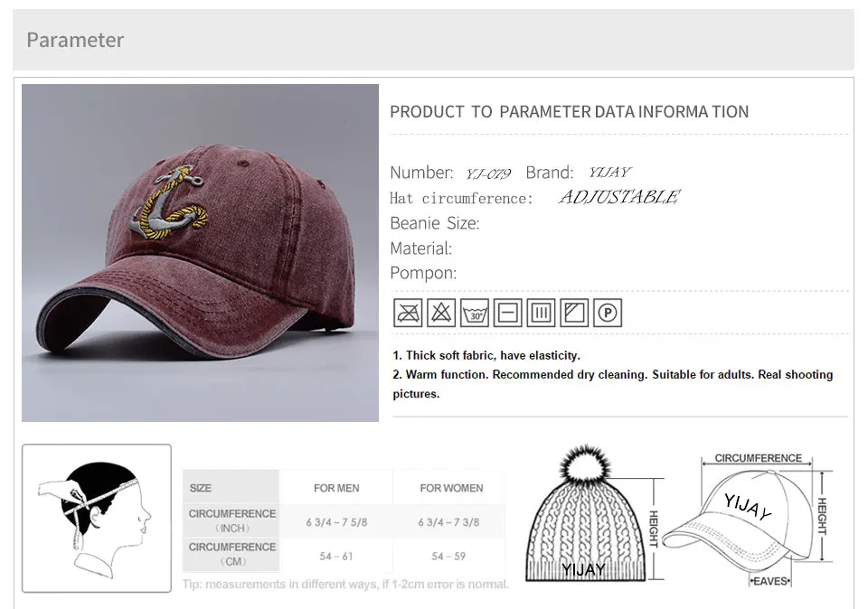Select the 30 degree wash icon

tap(475, 313)
